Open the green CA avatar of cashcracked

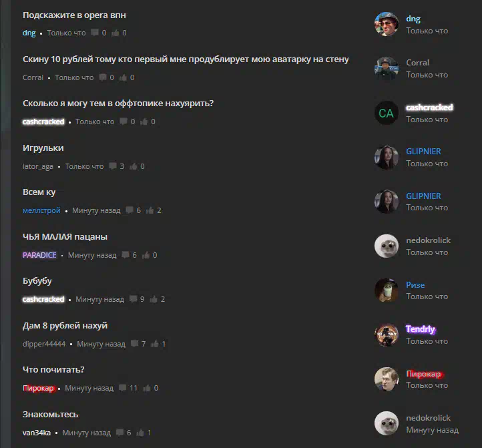pos(387,113)
